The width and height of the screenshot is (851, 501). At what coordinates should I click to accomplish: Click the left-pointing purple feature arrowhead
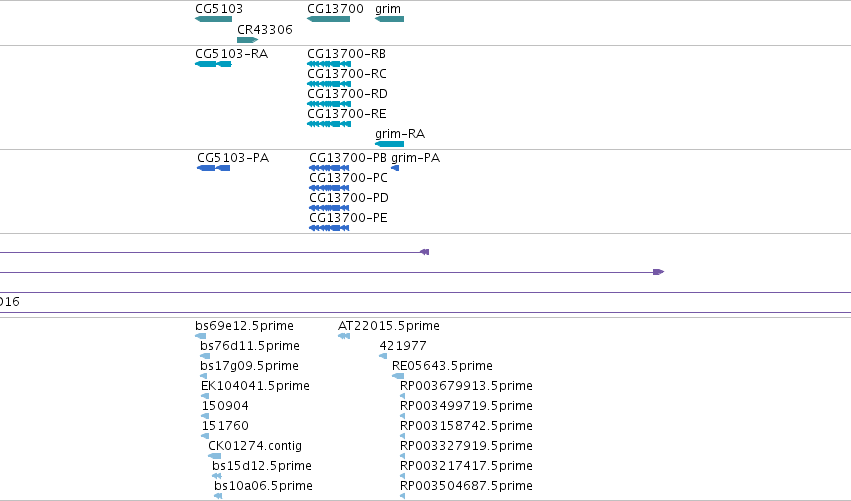(424, 252)
